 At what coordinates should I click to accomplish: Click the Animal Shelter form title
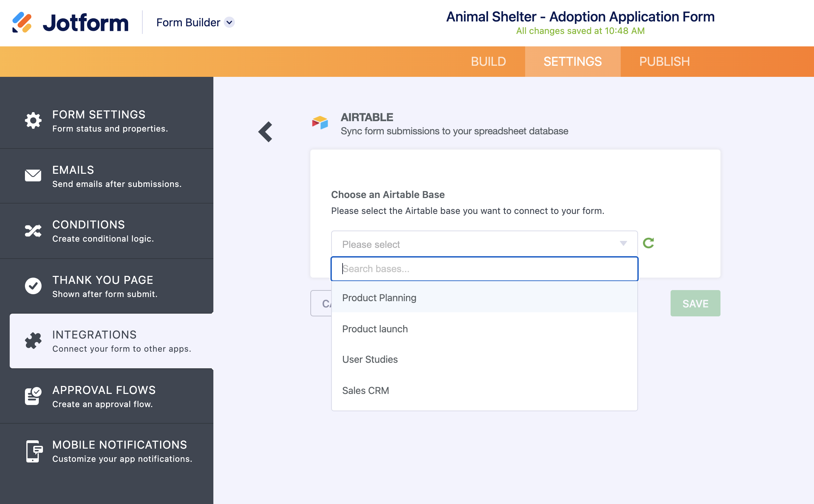(x=580, y=17)
